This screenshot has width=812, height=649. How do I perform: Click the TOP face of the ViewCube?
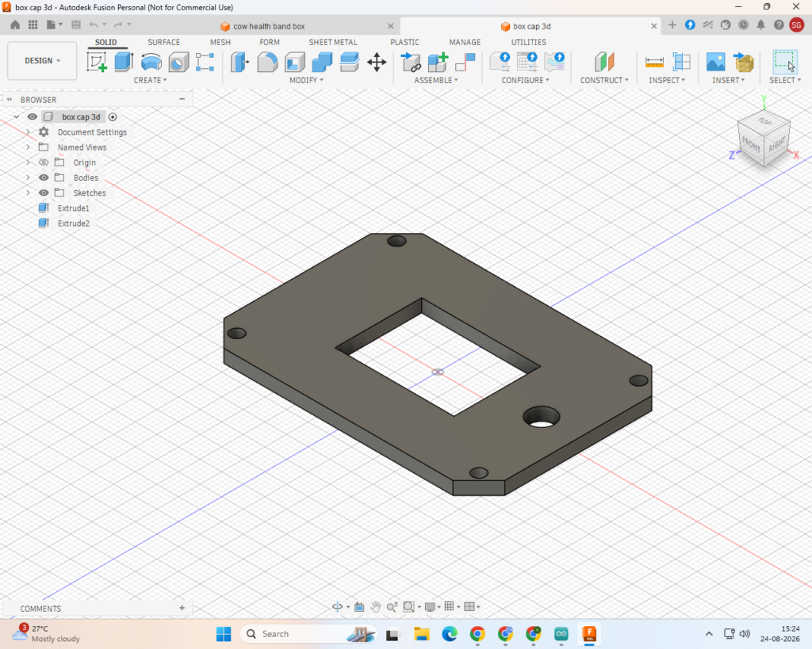pyautogui.click(x=764, y=121)
